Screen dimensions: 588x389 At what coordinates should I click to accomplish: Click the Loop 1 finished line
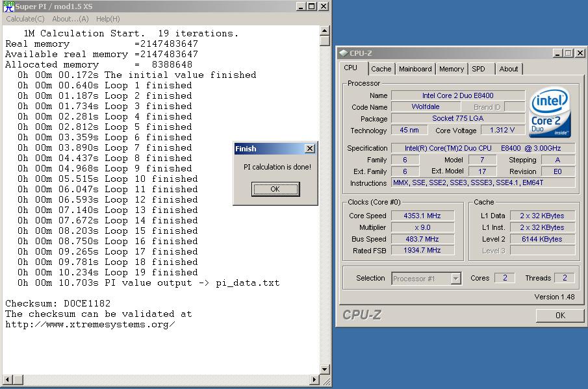click(105, 86)
